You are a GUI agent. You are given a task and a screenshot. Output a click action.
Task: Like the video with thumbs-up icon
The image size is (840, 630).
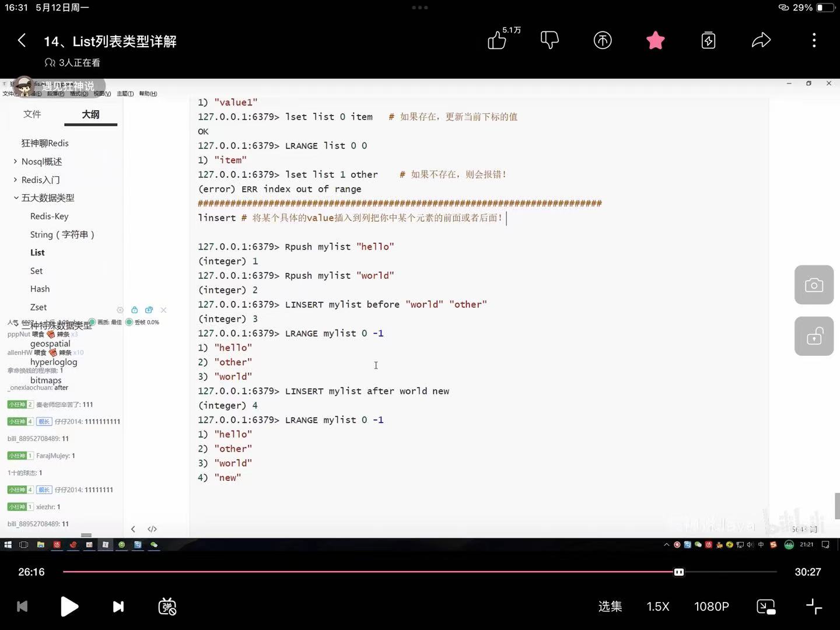coord(497,40)
